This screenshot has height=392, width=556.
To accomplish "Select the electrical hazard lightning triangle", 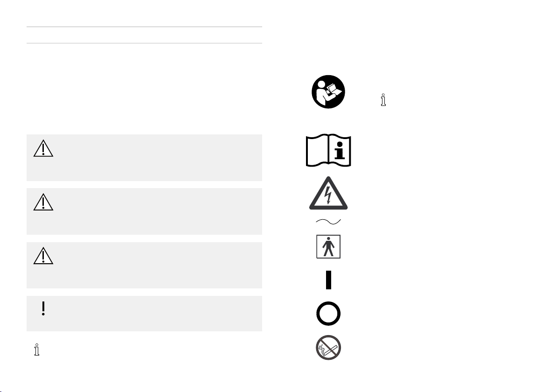I will pos(328,193).
